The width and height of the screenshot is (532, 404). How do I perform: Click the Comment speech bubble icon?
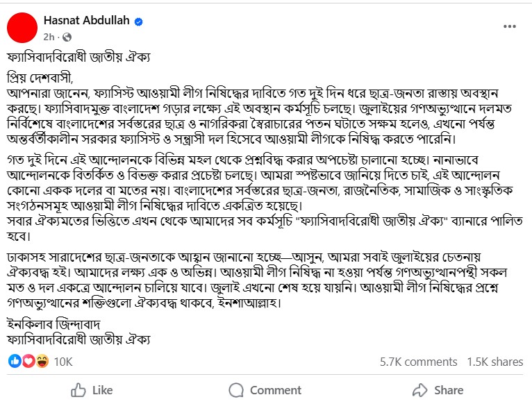coord(235,390)
